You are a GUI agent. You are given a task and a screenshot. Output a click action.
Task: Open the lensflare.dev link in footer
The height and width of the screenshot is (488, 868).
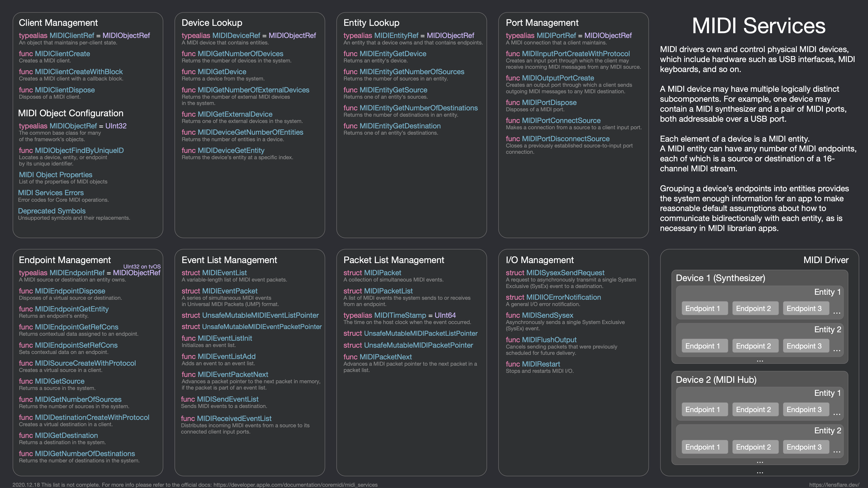[x=834, y=485]
